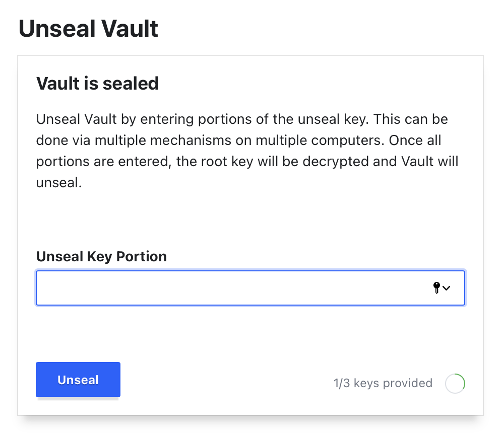The width and height of the screenshot is (504, 439).
Task: Click the description line starting "Unseal Vault by"
Action: click(242, 119)
